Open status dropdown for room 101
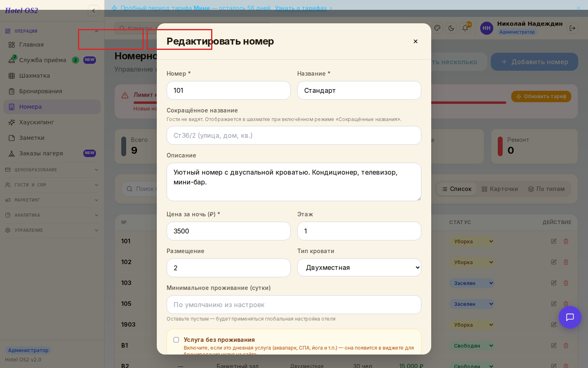The height and width of the screenshot is (368, 588). (472, 242)
